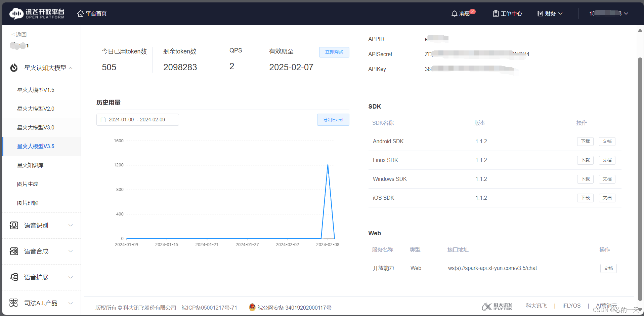Click the iFlytek Open Platform logo
The width and height of the screenshot is (644, 316).
tap(37, 13)
